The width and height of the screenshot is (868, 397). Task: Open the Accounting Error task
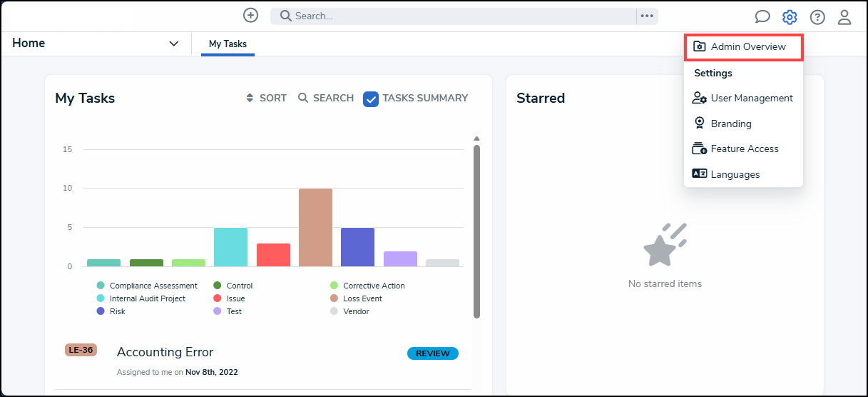click(x=165, y=352)
